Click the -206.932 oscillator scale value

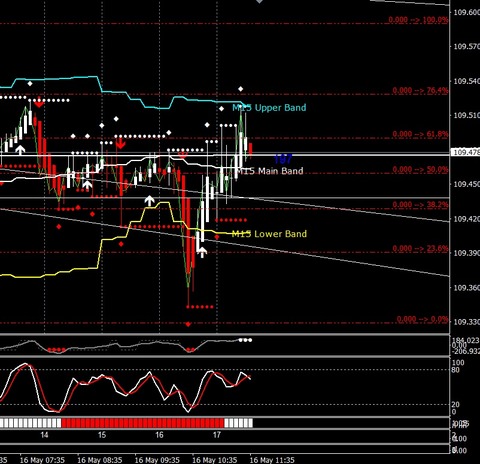[x=466, y=351]
